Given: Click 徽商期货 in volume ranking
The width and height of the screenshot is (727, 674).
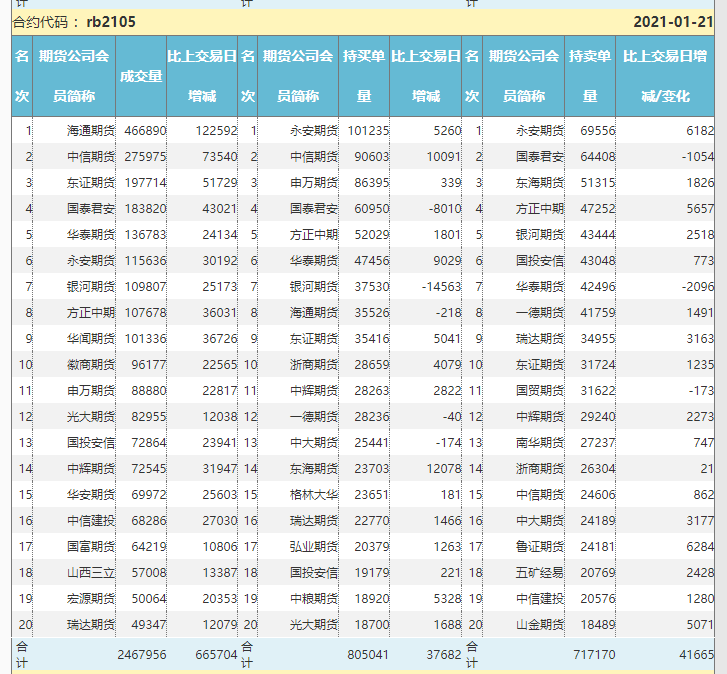Looking at the screenshot, I should 91,364.
